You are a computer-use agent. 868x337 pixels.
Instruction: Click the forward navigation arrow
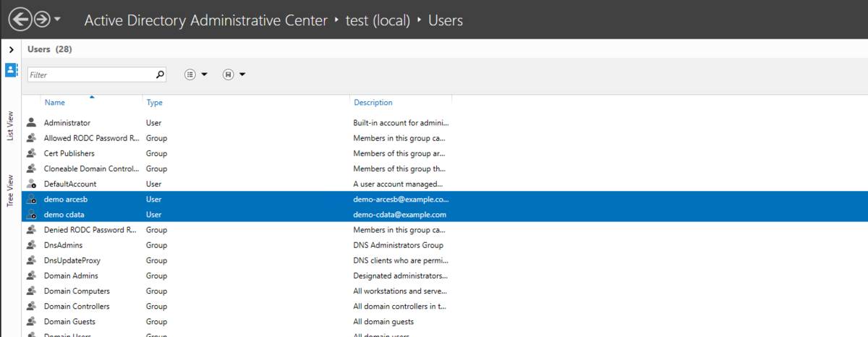click(x=42, y=20)
